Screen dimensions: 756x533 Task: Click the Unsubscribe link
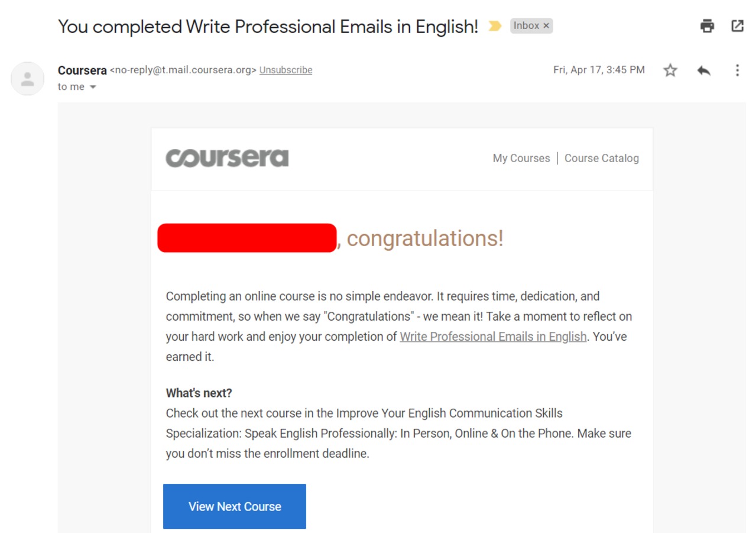click(285, 70)
